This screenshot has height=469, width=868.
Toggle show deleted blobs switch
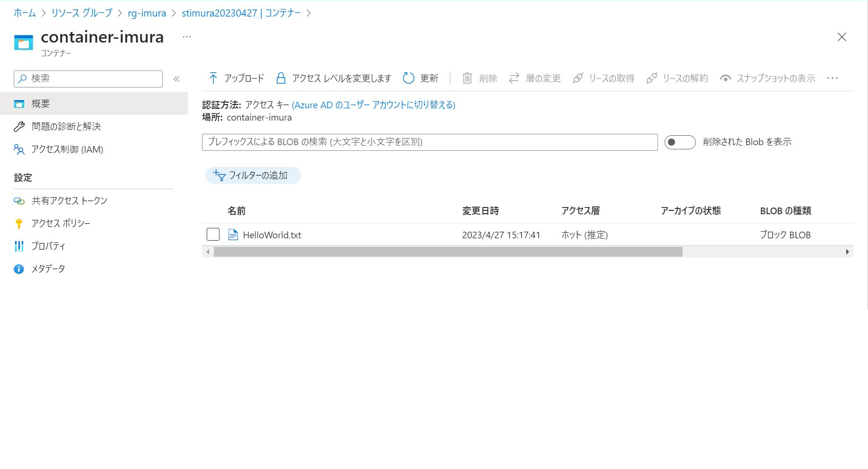680,142
